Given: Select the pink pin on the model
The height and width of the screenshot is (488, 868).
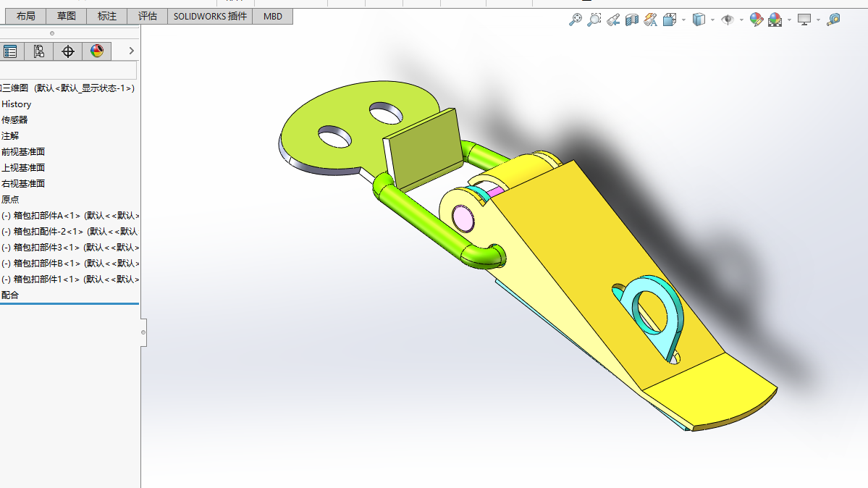Looking at the screenshot, I should [x=463, y=218].
